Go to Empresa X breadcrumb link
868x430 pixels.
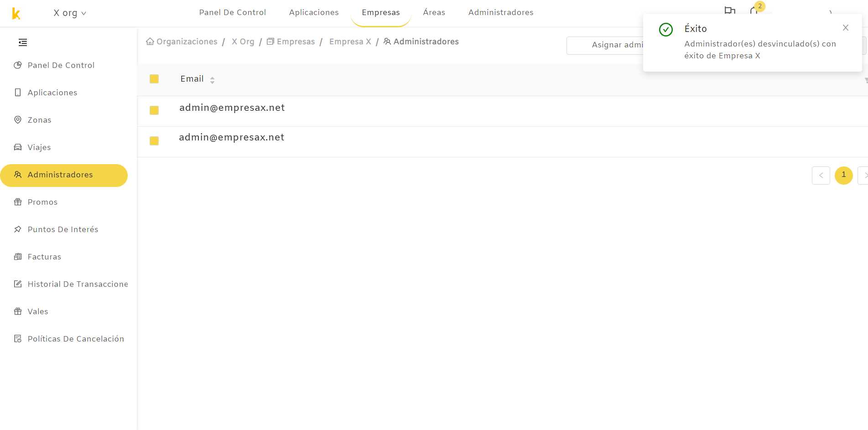tap(350, 41)
